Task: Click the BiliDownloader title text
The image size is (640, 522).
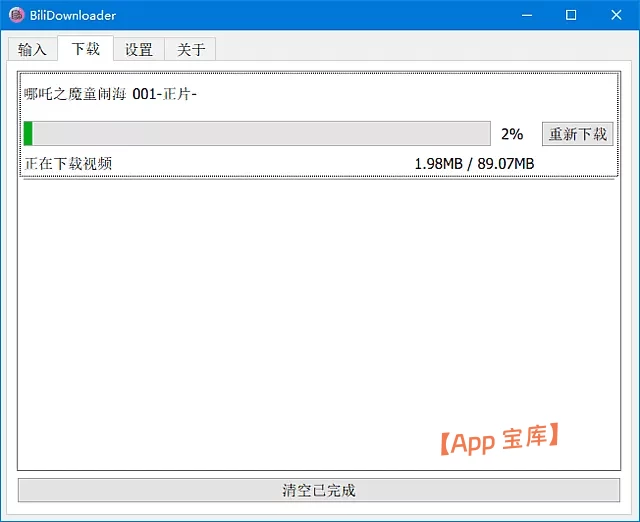Action: coord(73,16)
